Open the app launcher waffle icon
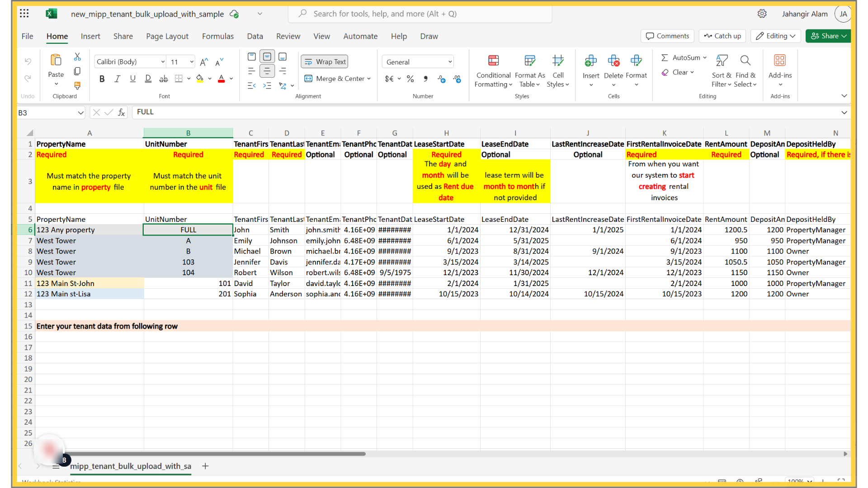The width and height of the screenshot is (868, 488). 24,14
